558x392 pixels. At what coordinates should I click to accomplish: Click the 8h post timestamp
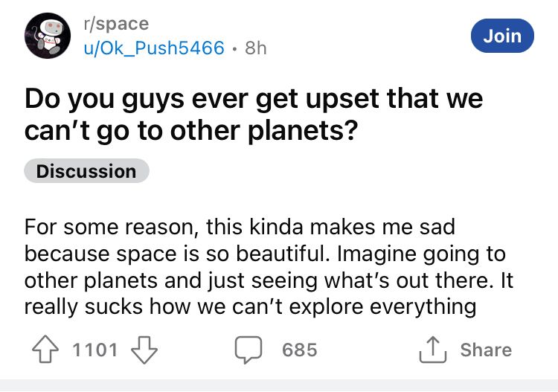point(256,48)
